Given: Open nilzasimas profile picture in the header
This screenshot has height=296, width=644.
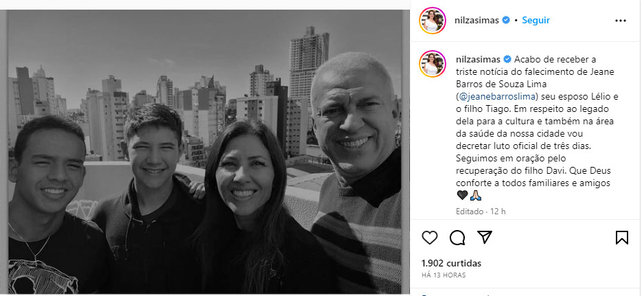Looking at the screenshot, I should click(x=432, y=21).
